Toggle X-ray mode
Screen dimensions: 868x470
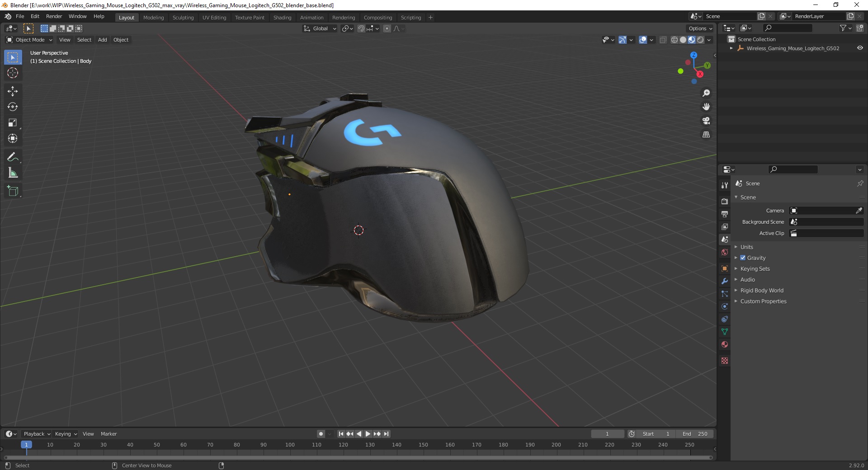pos(663,40)
